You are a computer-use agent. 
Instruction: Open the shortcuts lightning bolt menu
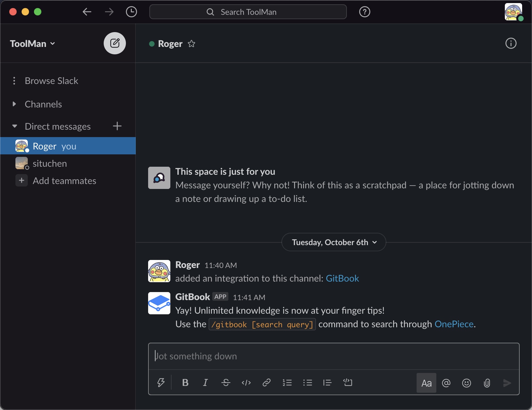point(161,383)
